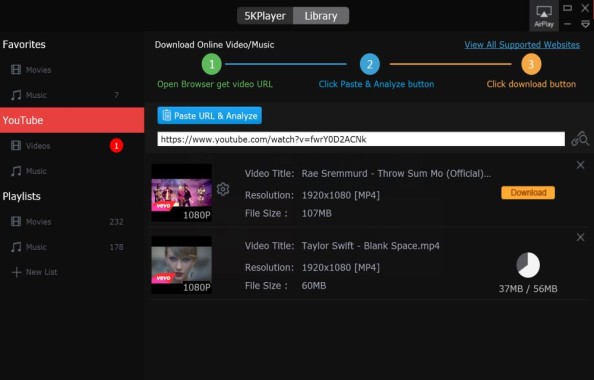The height and width of the screenshot is (380, 594).
Task: Remove the Rae Sremmurd video entry
Action: [580, 165]
